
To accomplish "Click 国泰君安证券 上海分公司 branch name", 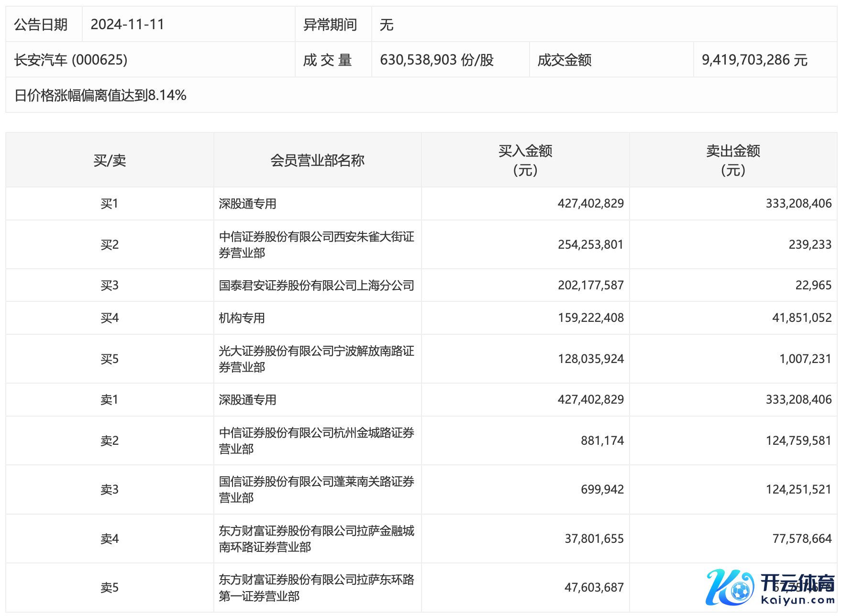I will 316,286.
